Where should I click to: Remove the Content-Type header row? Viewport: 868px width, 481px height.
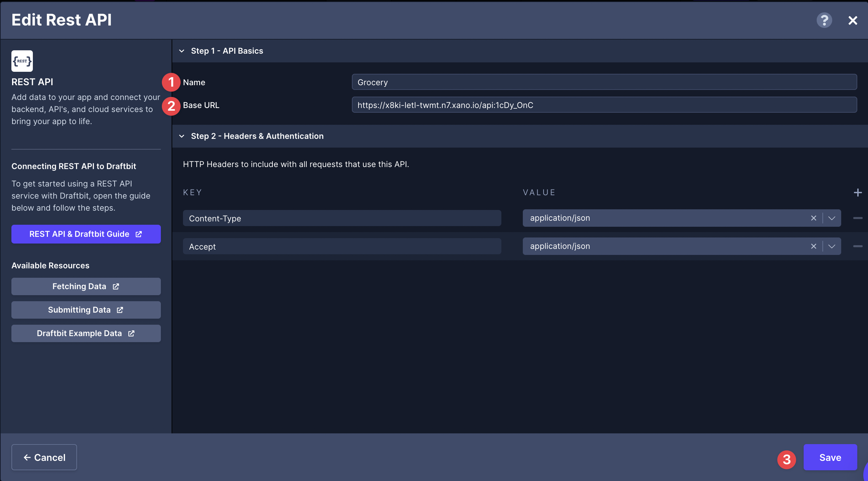(x=858, y=218)
